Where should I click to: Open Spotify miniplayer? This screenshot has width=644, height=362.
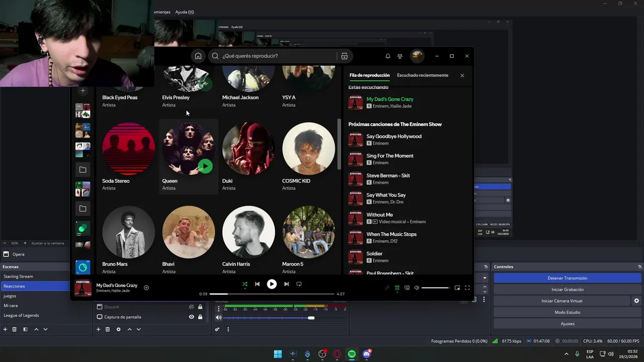pyautogui.click(x=457, y=288)
